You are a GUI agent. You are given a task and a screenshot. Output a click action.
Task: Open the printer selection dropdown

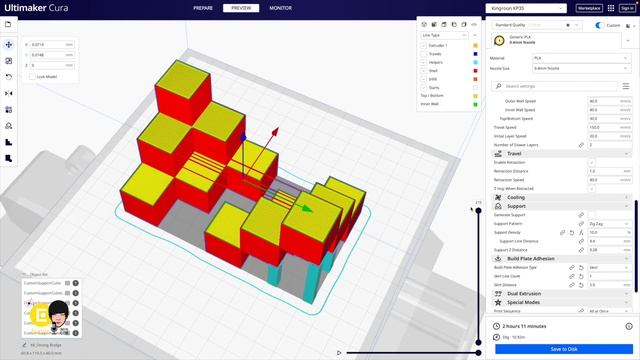[x=526, y=8]
